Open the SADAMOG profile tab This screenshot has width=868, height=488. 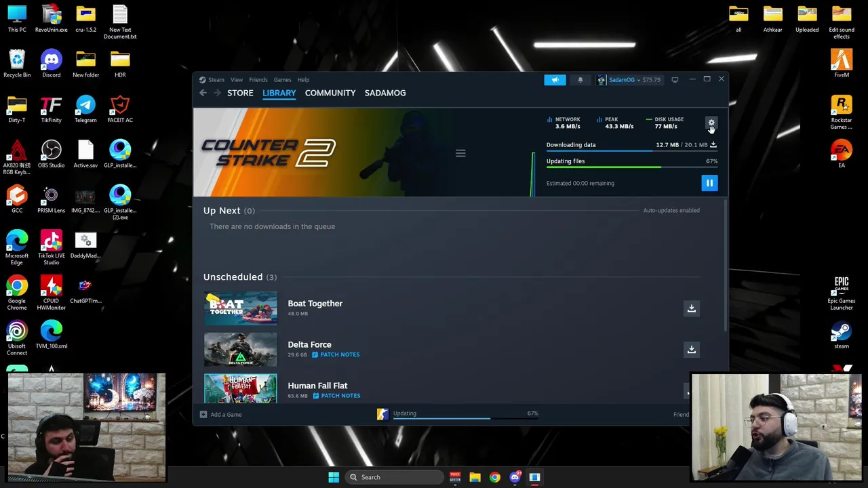point(385,93)
